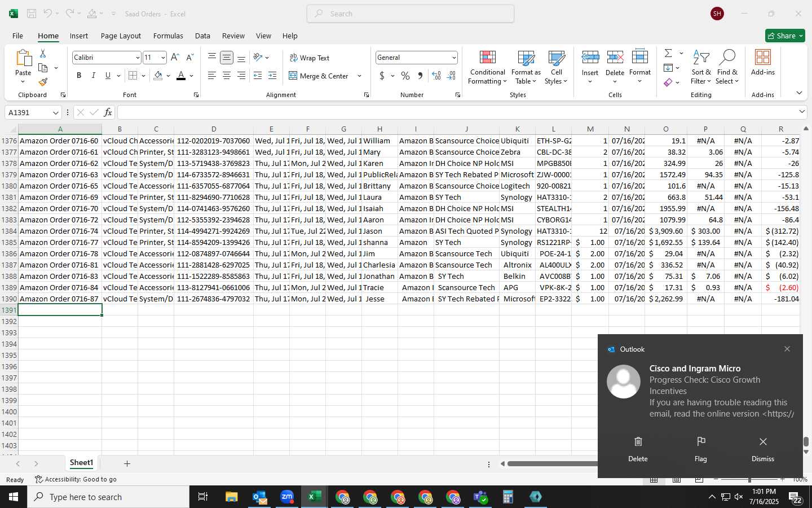Click the Paste clipboard icon
812x508 pixels.
[23, 58]
